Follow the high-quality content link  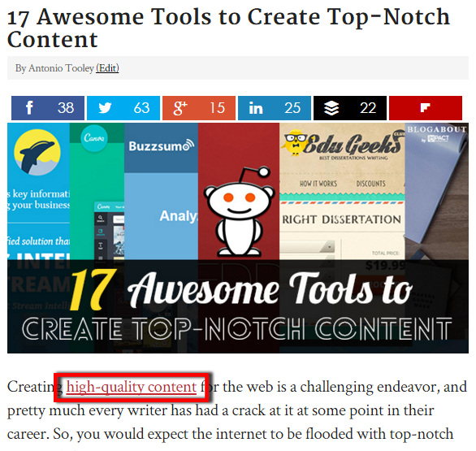click(132, 387)
